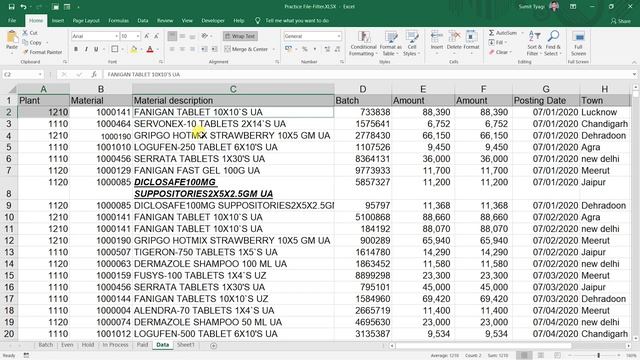Switch to the Developer tab
The image size is (640, 360).
tap(213, 20)
